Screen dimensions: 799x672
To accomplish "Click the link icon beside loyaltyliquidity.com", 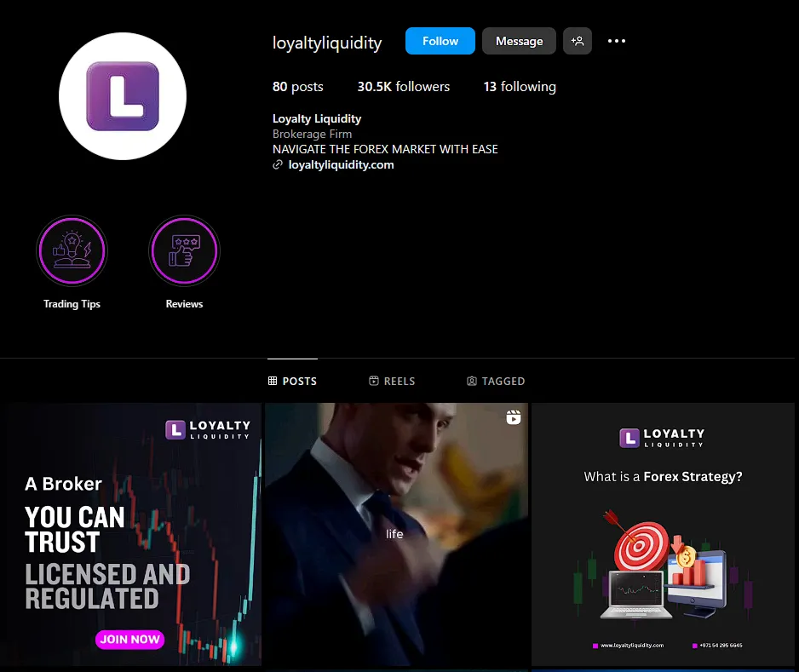I will [278, 164].
